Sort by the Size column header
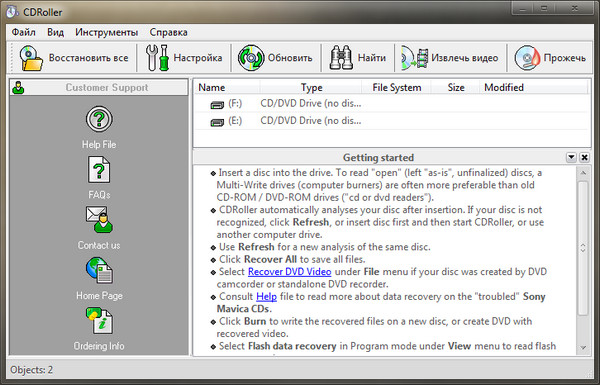The image size is (600, 385). pyautogui.click(x=455, y=88)
